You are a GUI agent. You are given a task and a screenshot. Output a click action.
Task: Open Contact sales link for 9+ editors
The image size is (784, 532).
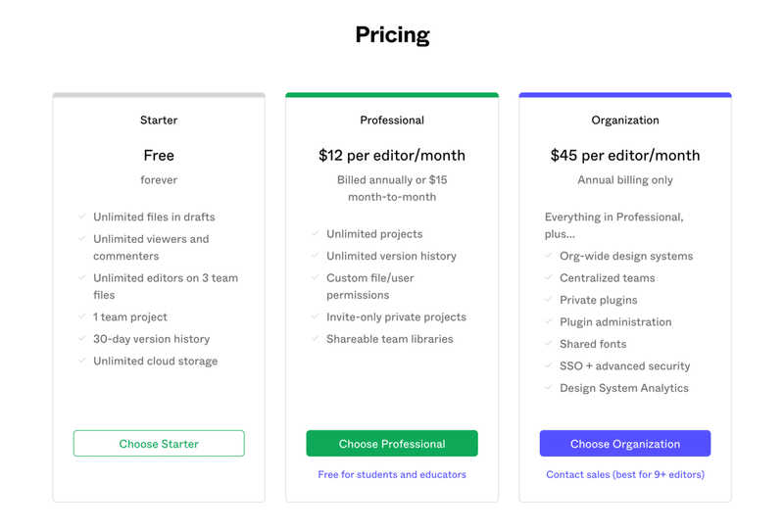[x=625, y=474]
